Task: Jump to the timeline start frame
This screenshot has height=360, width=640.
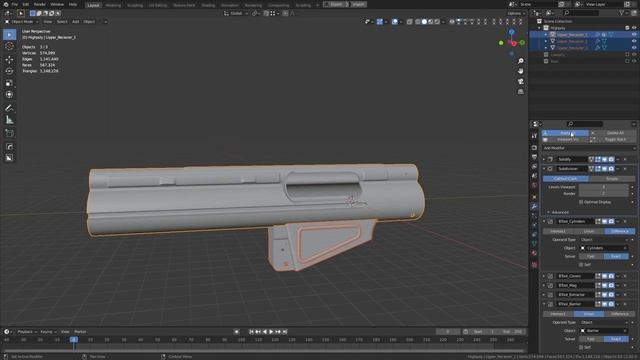Action: point(251,332)
